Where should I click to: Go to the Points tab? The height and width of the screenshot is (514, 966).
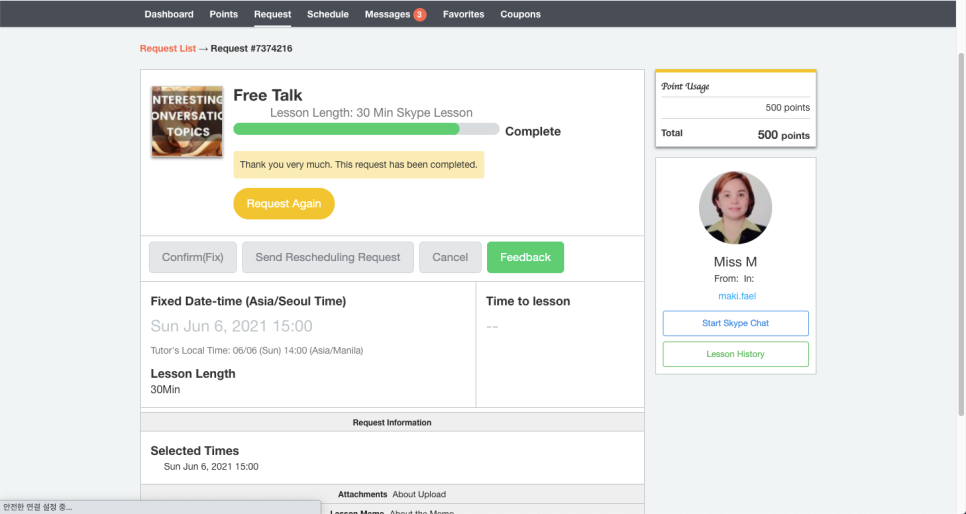pos(224,14)
